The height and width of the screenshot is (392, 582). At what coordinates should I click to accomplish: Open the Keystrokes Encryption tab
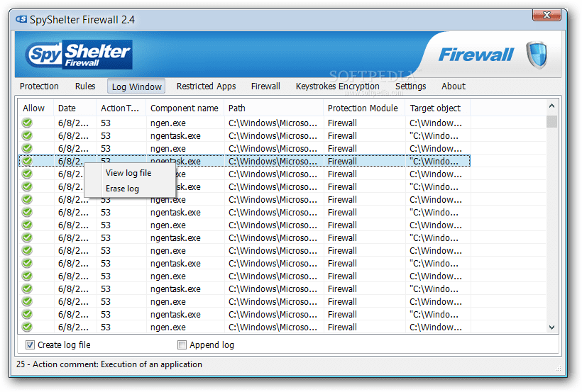[x=337, y=86]
